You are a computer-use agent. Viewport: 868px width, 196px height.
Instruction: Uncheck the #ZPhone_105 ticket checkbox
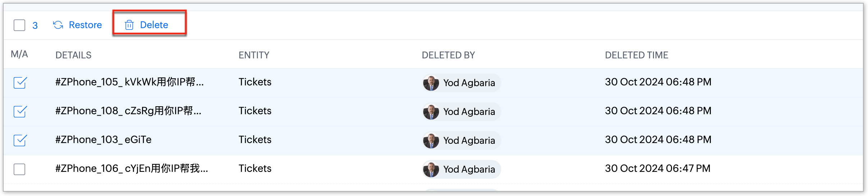(x=20, y=83)
